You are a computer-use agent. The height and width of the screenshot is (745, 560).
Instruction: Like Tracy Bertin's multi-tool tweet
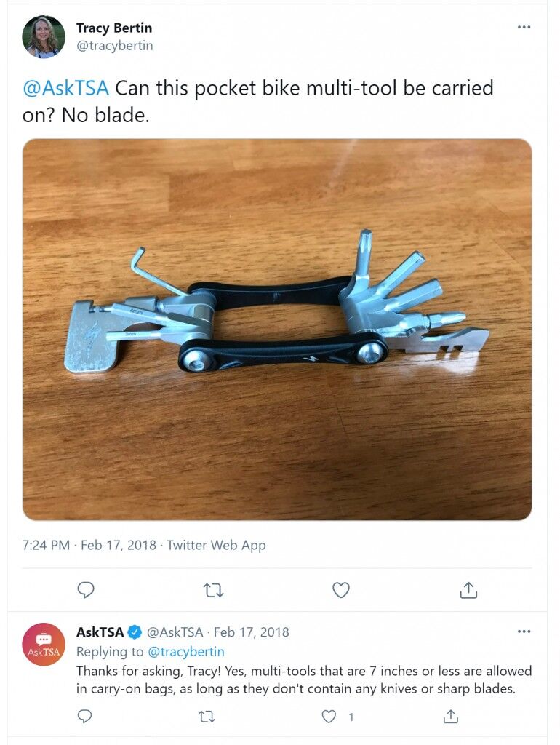tap(340, 590)
